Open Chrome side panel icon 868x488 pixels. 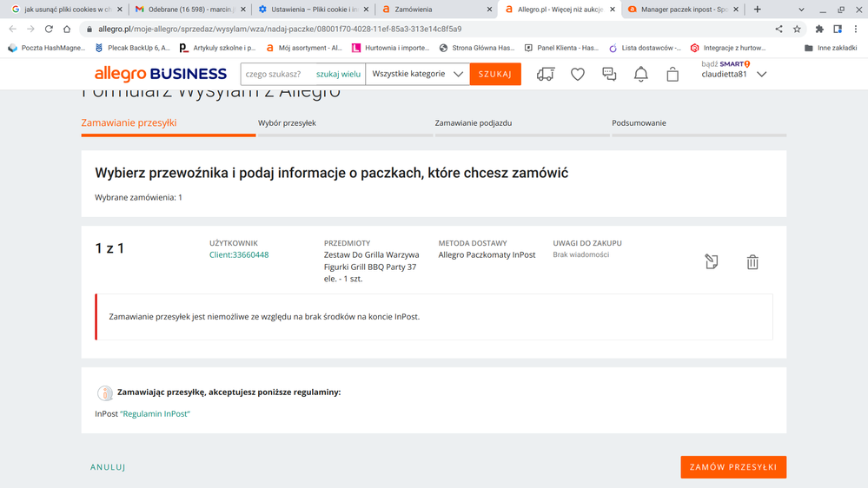coord(838,29)
